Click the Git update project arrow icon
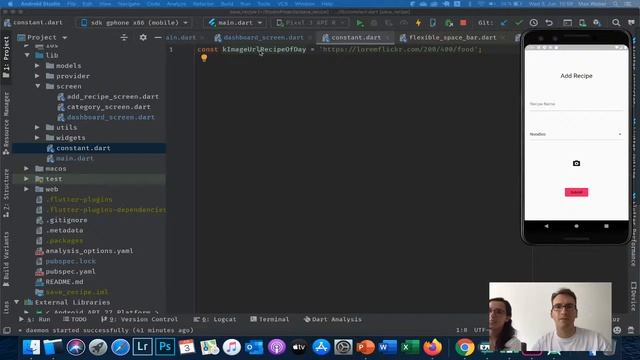Screen dimensions: 640x360 [504, 23]
